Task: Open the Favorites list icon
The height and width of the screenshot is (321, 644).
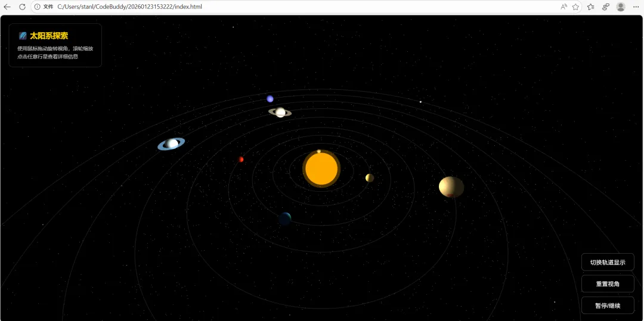Action: coord(591,7)
